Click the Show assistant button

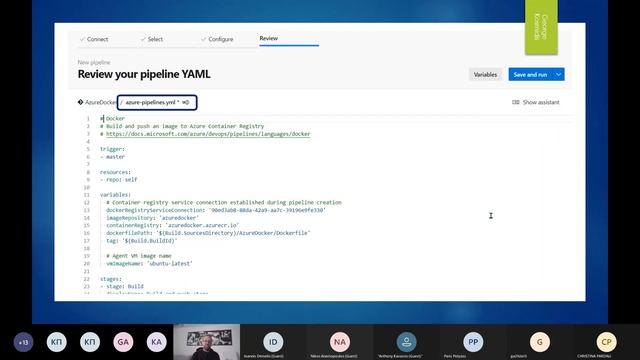[536, 102]
